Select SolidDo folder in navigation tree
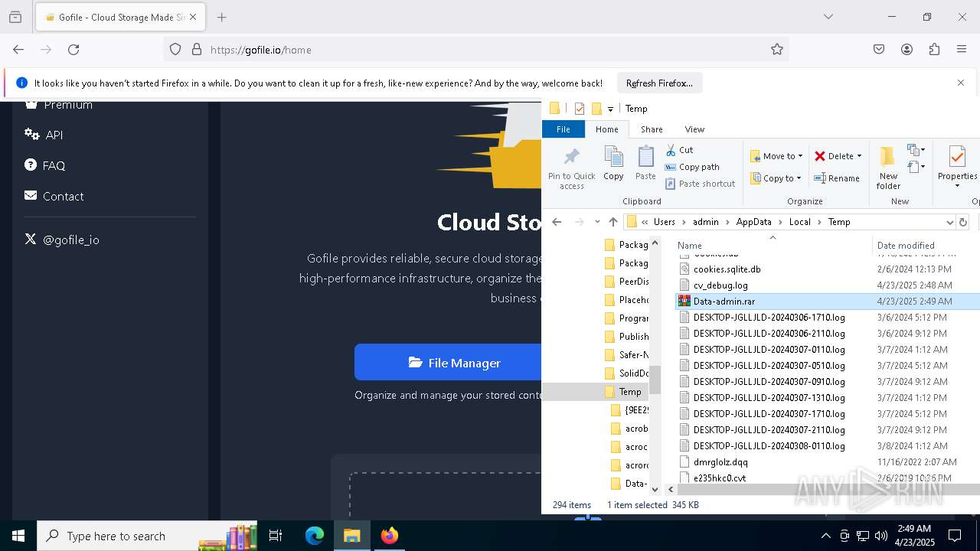The height and width of the screenshot is (551, 980). tap(633, 373)
